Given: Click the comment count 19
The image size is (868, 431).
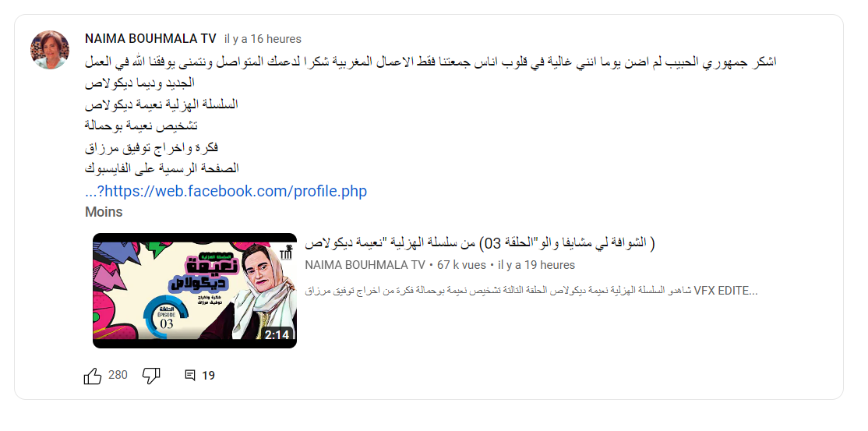Looking at the screenshot, I should pos(208,376).
